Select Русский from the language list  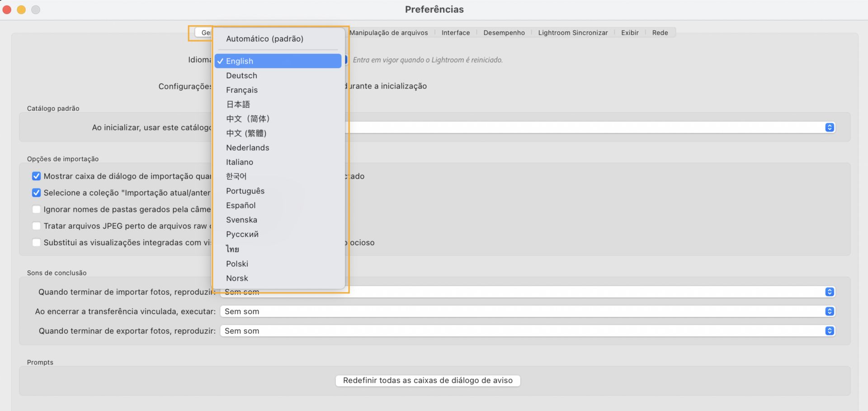coord(242,234)
